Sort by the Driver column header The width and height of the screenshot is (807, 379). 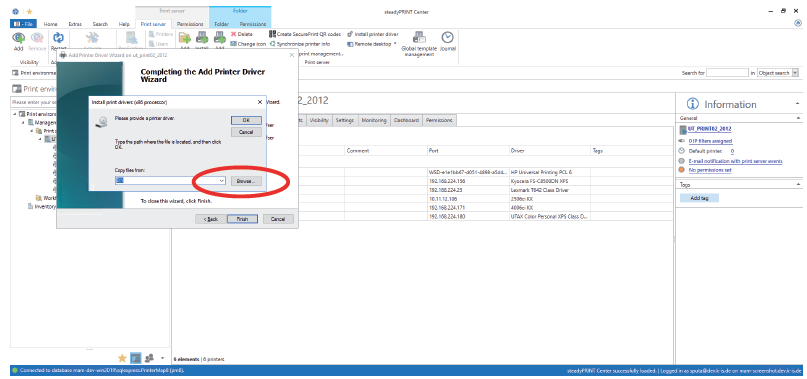tap(550, 151)
